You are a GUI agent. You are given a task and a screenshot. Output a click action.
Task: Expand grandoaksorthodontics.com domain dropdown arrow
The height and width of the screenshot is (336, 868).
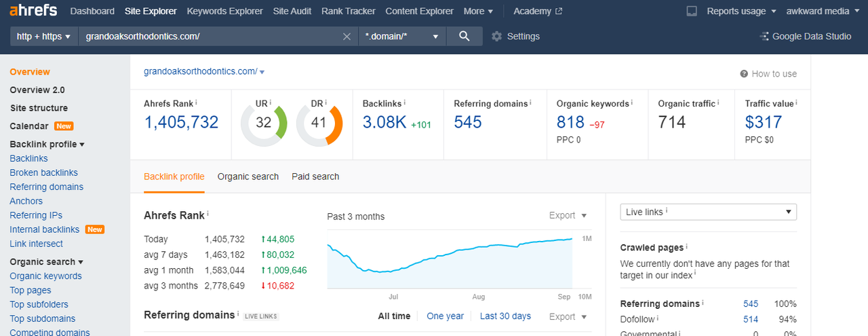(x=262, y=72)
